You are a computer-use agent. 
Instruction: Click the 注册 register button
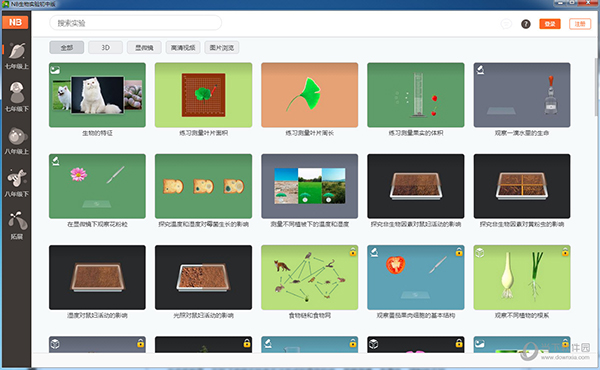(x=580, y=24)
